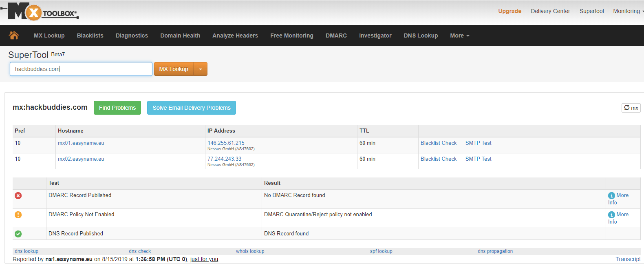Click 'ns1.easyname.eu' reporter text

click(69, 259)
